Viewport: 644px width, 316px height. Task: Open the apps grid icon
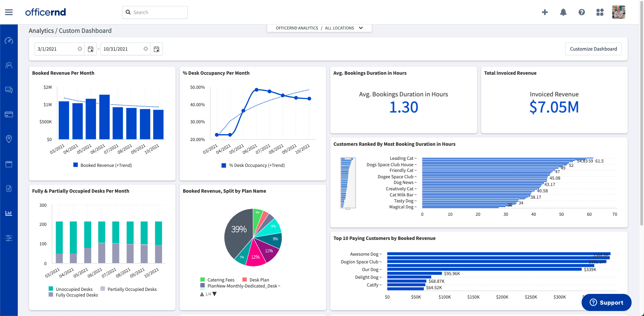[x=600, y=12]
